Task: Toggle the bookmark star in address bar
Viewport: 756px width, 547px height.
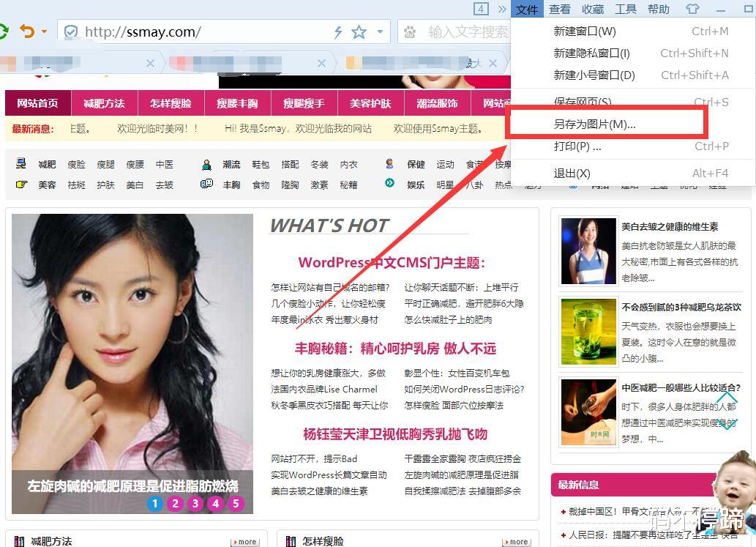Action: tap(359, 31)
